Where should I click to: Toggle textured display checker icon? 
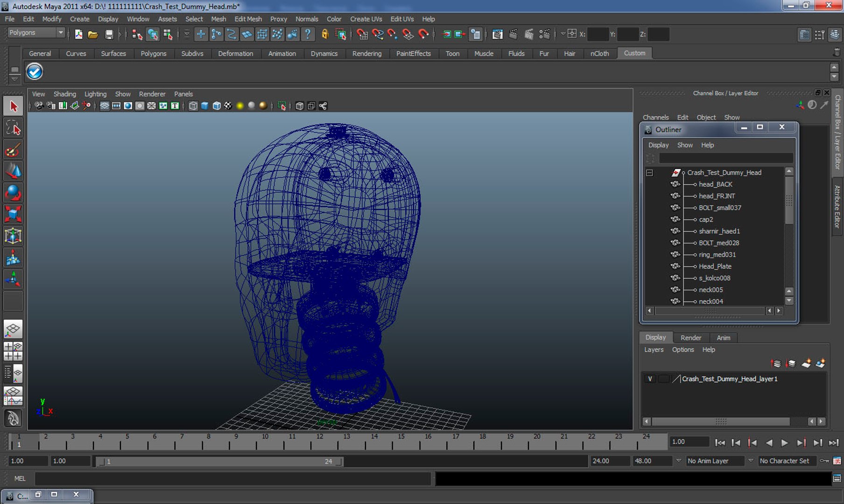(228, 106)
